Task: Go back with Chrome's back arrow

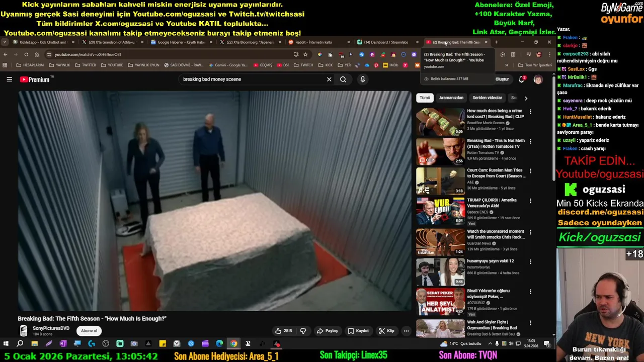Action: 6,54
